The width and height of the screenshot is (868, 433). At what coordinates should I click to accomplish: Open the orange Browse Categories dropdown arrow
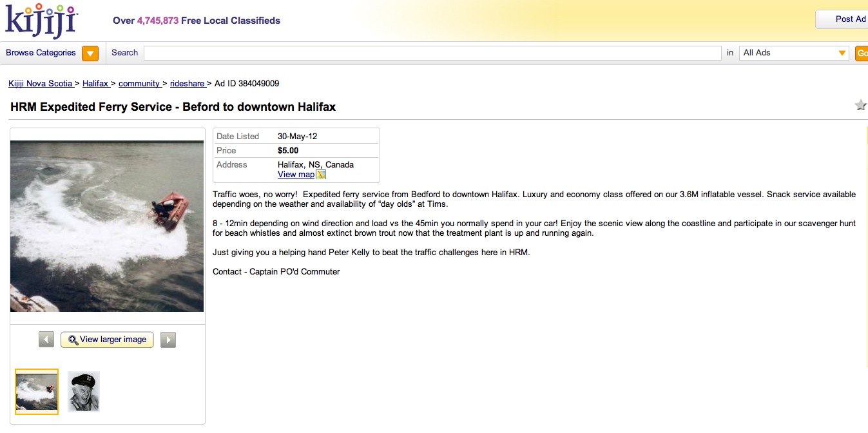point(90,53)
